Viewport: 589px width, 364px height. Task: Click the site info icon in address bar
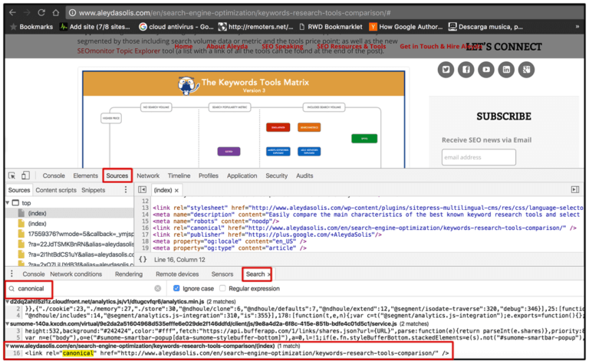click(x=72, y=13)
